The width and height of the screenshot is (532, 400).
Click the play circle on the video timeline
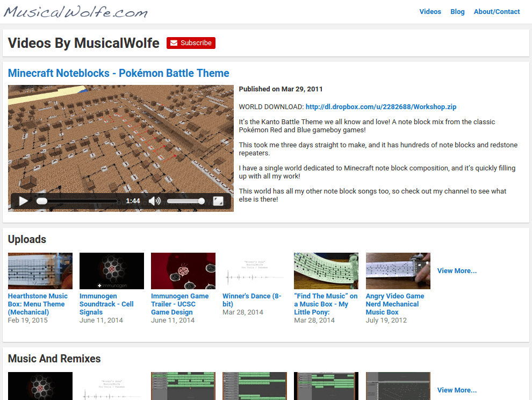pos(41,201)
